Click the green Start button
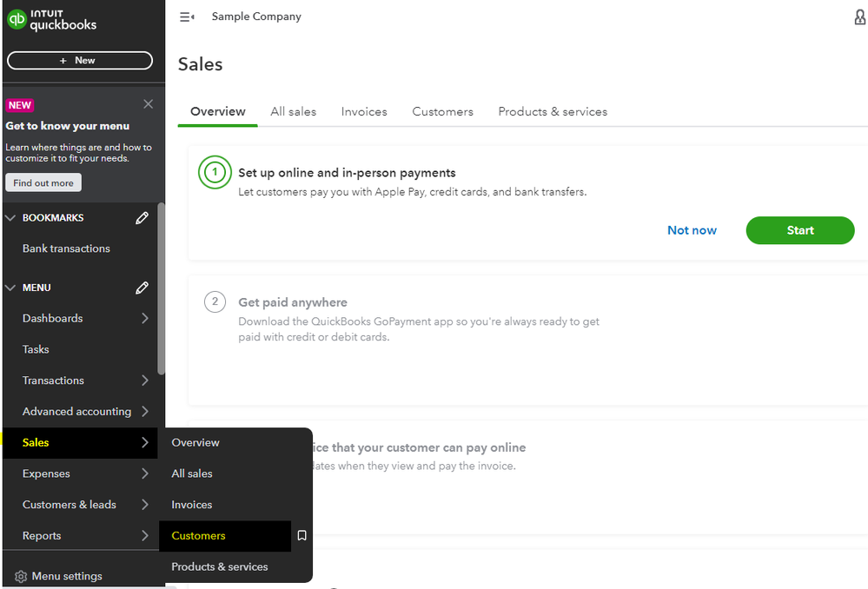Image resolution: width=868 pixels, height=589 pixels. coord(800,230)
